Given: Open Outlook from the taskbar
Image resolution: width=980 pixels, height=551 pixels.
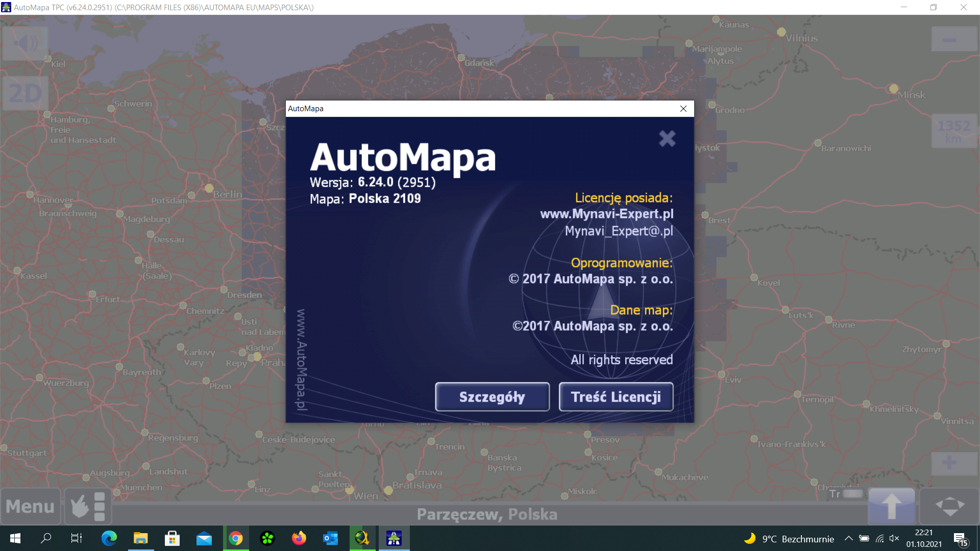Looking at the screenshot, I should 331,538.
